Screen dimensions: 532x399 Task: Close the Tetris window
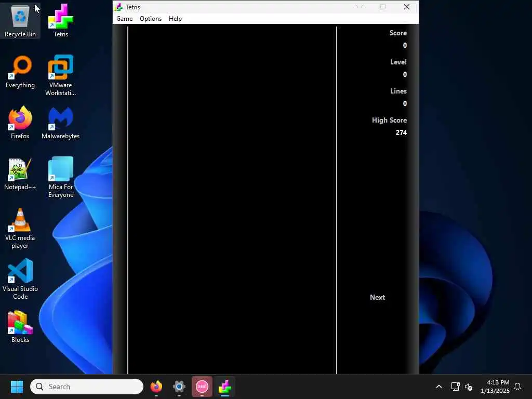pyautogui.click(x=406, y=7)
